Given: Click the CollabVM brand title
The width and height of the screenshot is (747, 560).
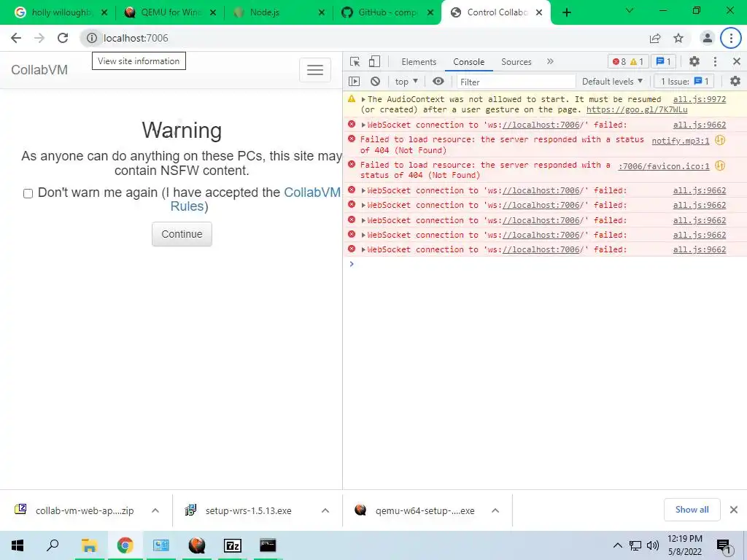Looking at the screenshot, I should [39, 70].
